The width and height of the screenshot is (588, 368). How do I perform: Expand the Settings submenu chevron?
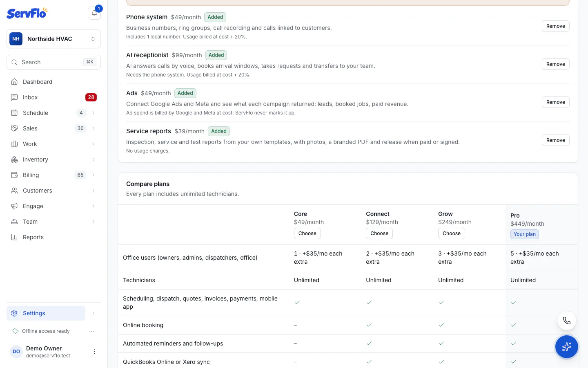coord(94,313)
